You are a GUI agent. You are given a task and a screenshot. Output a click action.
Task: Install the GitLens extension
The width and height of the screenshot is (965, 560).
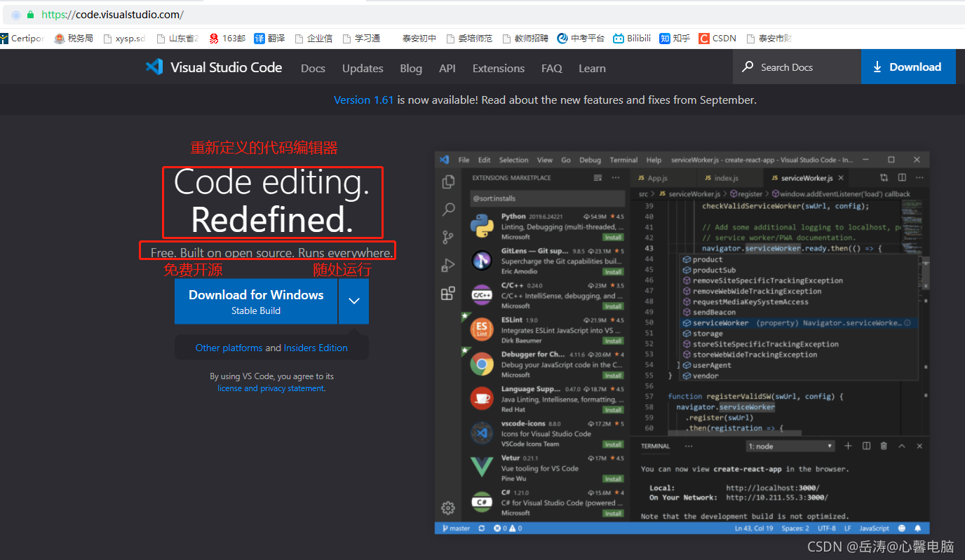coord(614,272)
